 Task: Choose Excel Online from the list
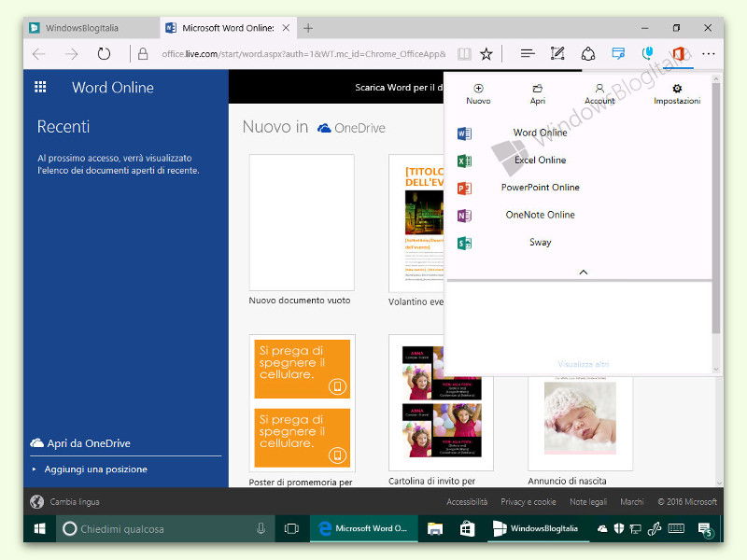541,160
